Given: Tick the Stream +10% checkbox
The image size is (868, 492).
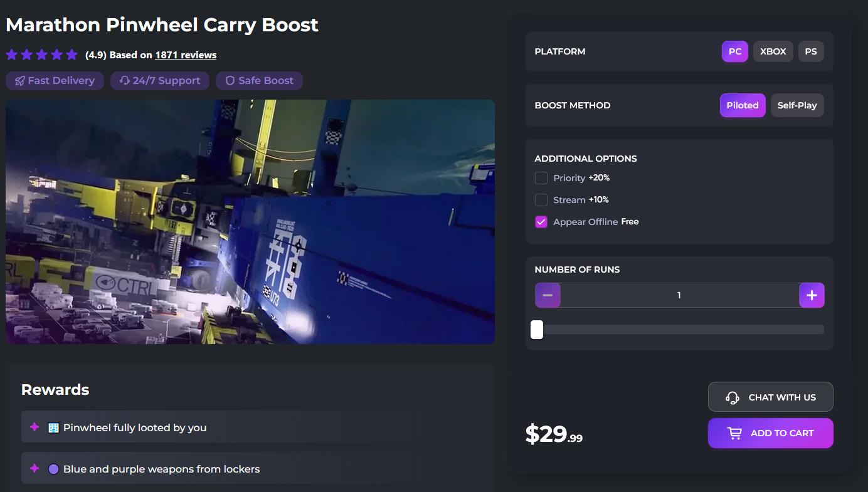Looking at the screenshot, I should tap(541, 200).
